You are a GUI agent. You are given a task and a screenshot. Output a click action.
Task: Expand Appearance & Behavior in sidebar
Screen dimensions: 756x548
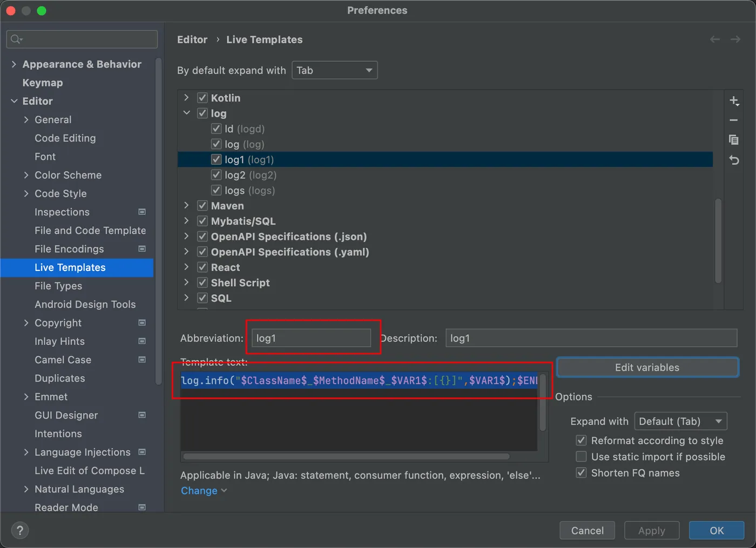(14, 64)
